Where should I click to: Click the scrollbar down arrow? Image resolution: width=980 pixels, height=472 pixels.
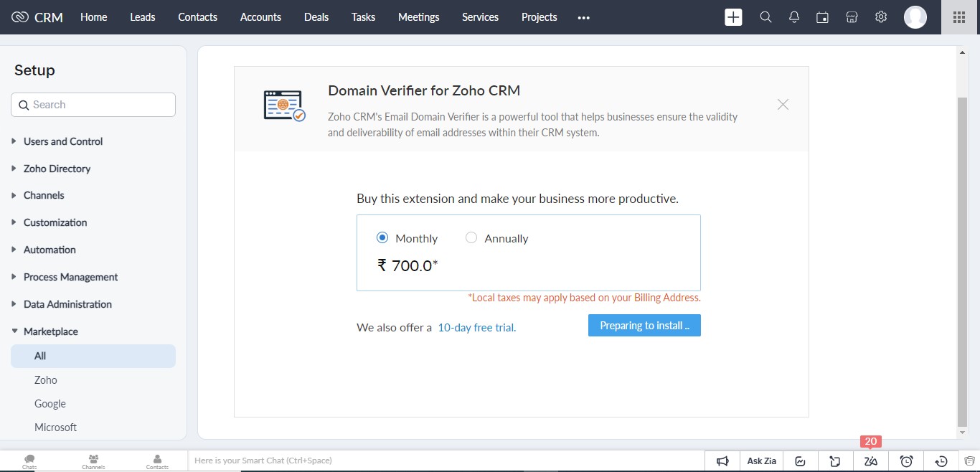tap(963, 433)
